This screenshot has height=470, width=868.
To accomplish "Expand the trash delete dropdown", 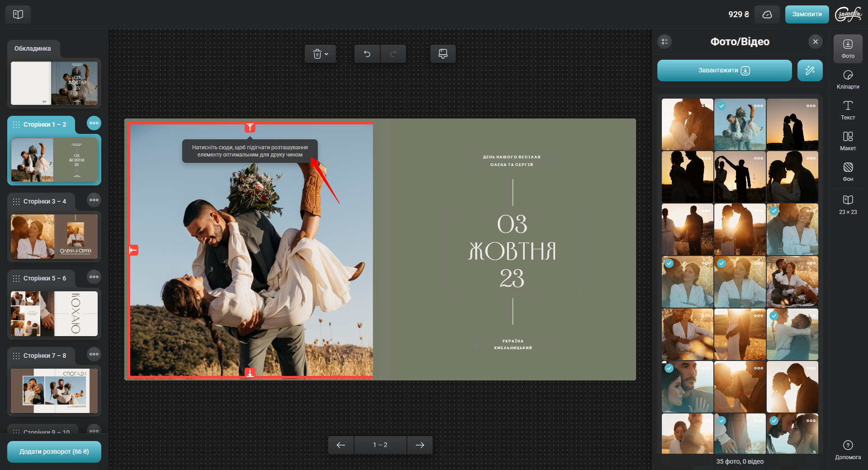I will [x=320, y=54].
